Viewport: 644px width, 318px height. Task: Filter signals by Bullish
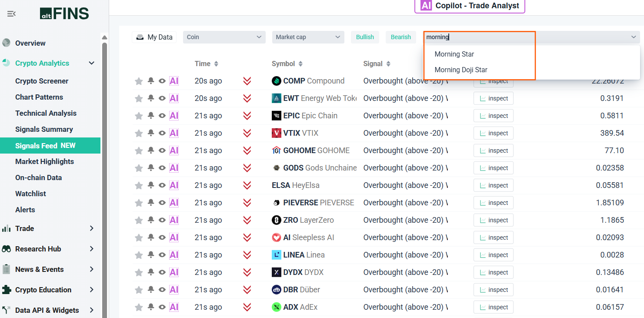click(365, 37)
